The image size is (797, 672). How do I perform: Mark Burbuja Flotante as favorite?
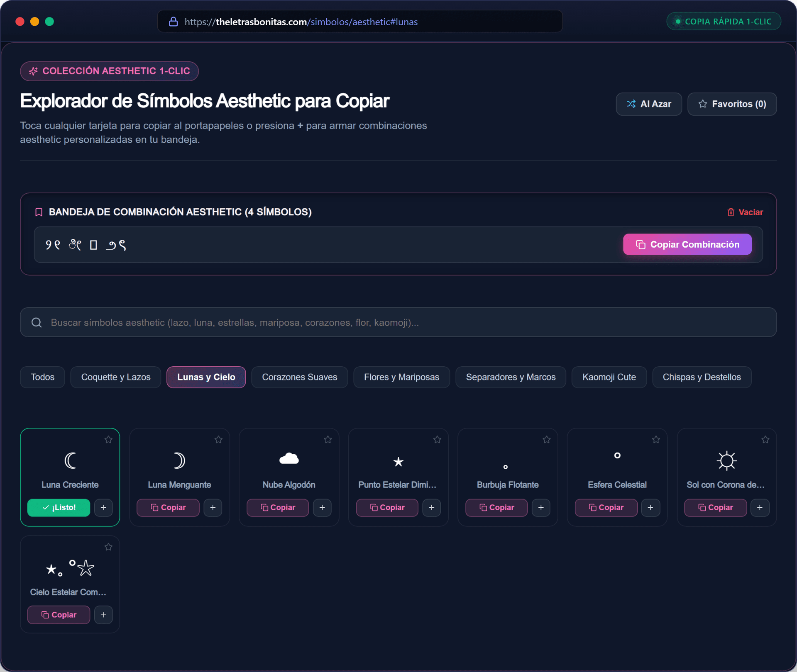click(x=547, y=440)
